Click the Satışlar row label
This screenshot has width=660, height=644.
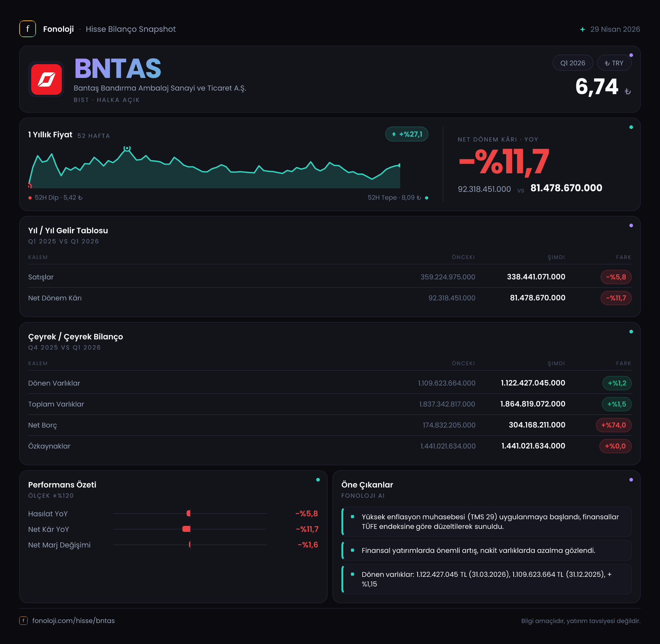click(x=41, y=277)
